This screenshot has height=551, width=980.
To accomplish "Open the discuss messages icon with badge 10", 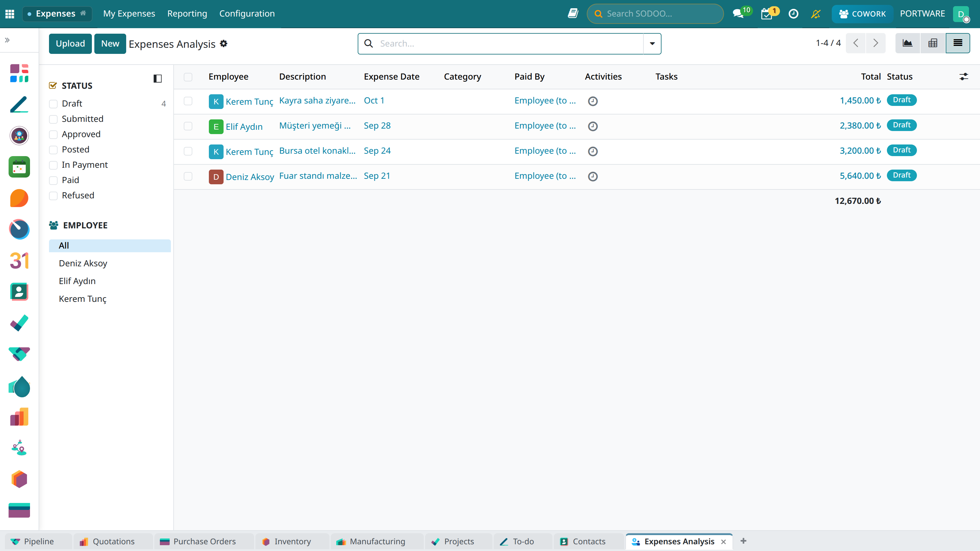I will point(738,14).
